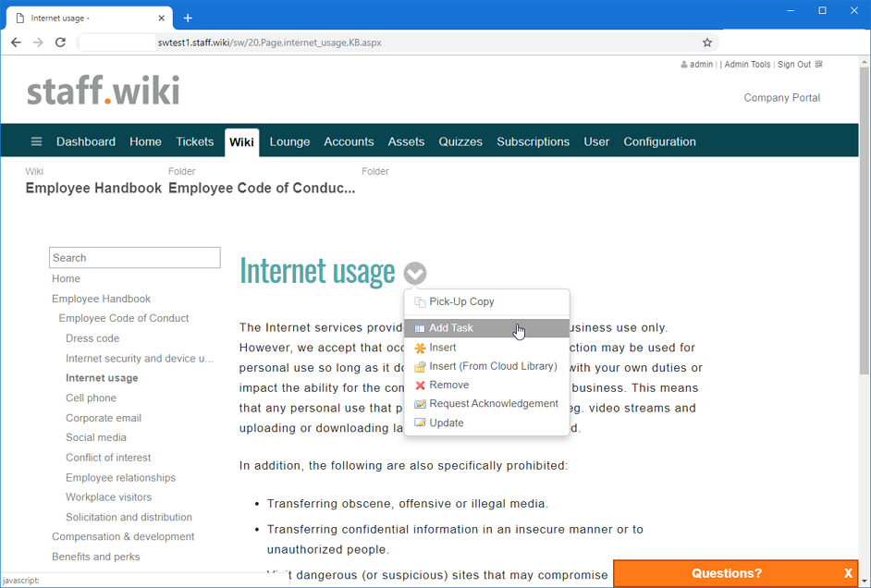
Task: Close the Internet usage browser tab
Action: [x=161, y=18]
